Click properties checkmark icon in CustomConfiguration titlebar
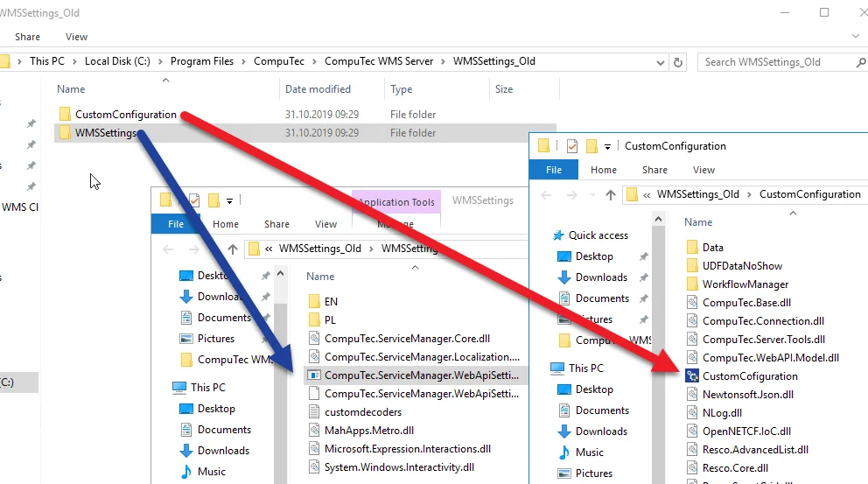Screen dimensions: 868x484 (572, 146)
